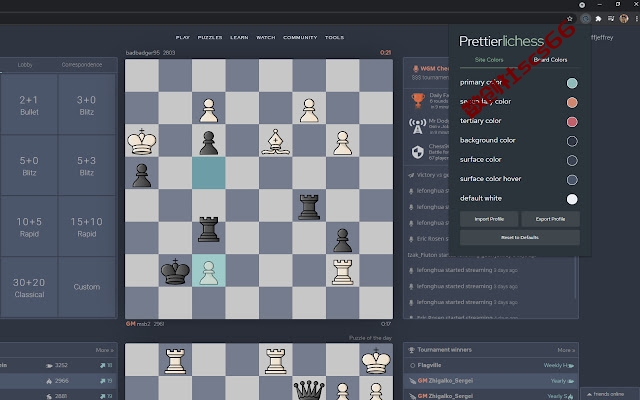The image size is (640, 400).
Task: Open the Custom game setup
Action: pos(87,287)
